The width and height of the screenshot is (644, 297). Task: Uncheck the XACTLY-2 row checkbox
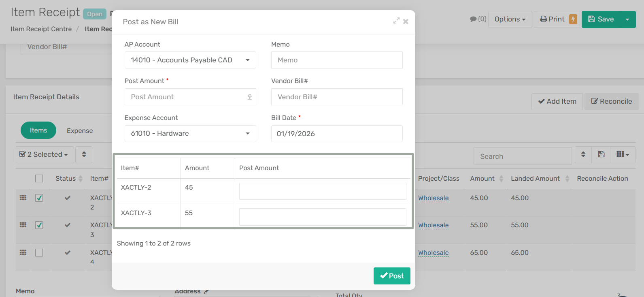tap(39, 198)
